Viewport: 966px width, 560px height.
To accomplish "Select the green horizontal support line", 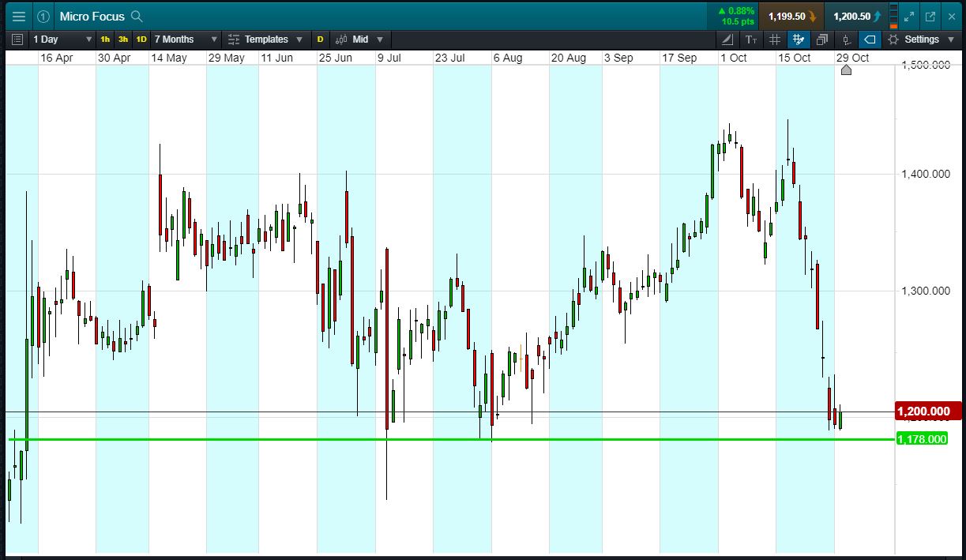I will tap(450, 439).
